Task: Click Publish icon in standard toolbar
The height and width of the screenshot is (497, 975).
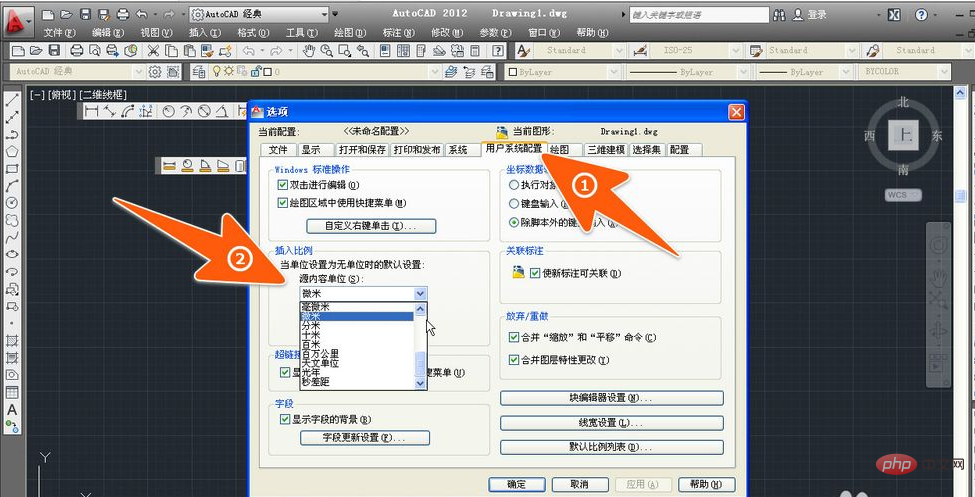Action: tap(113, 50)
